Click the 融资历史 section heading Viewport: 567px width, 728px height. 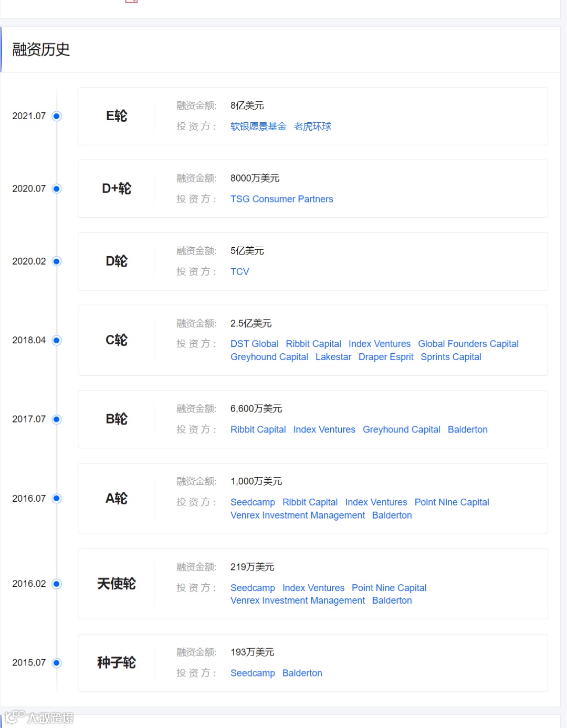point(41,50)
